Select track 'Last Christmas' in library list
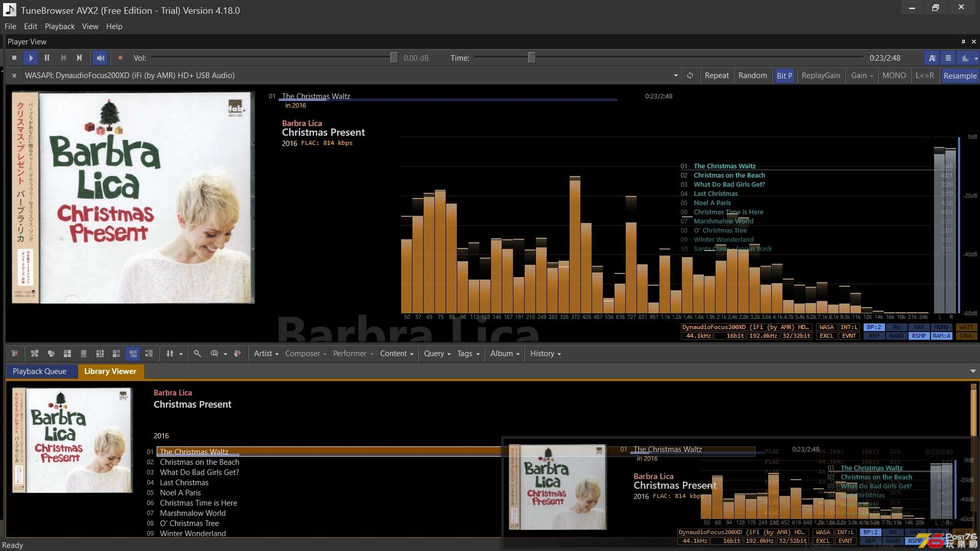 pyautogui.click(x=184, y=483)
